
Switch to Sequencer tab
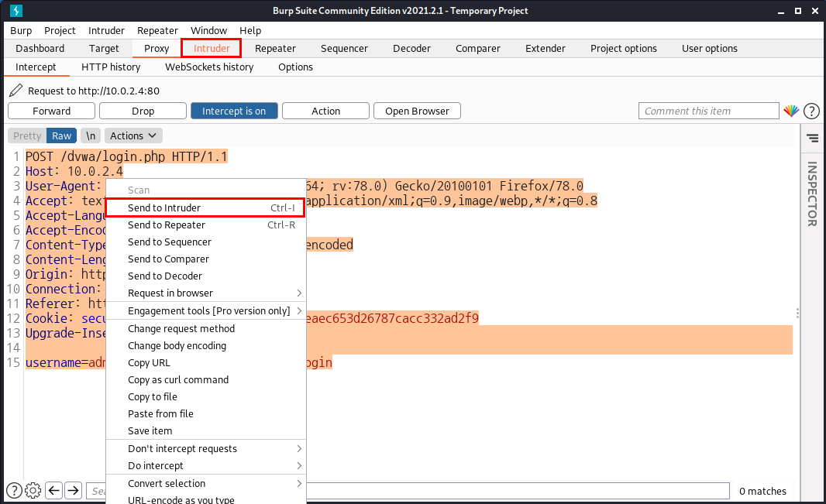(x=344, y=49)
